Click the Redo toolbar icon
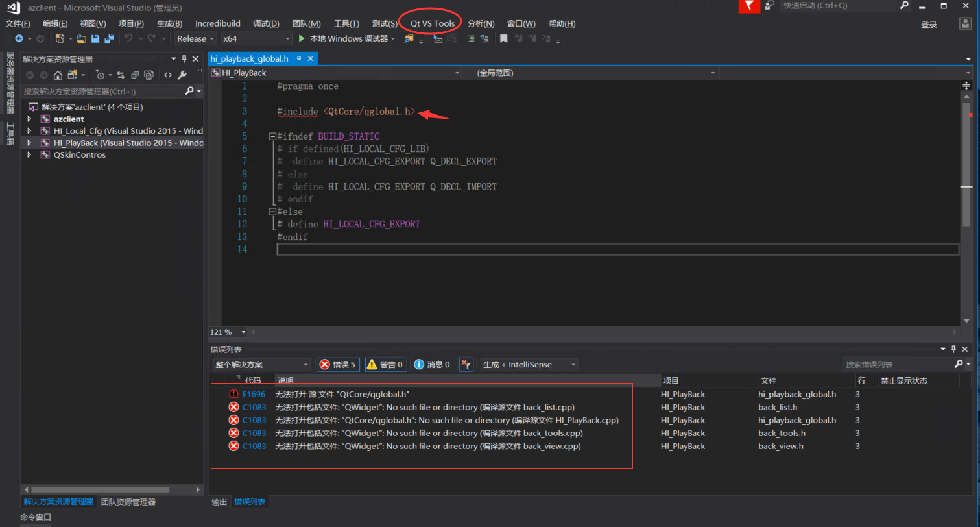Image resolution: width=980 pixels, height=527 pixels. 152,39
